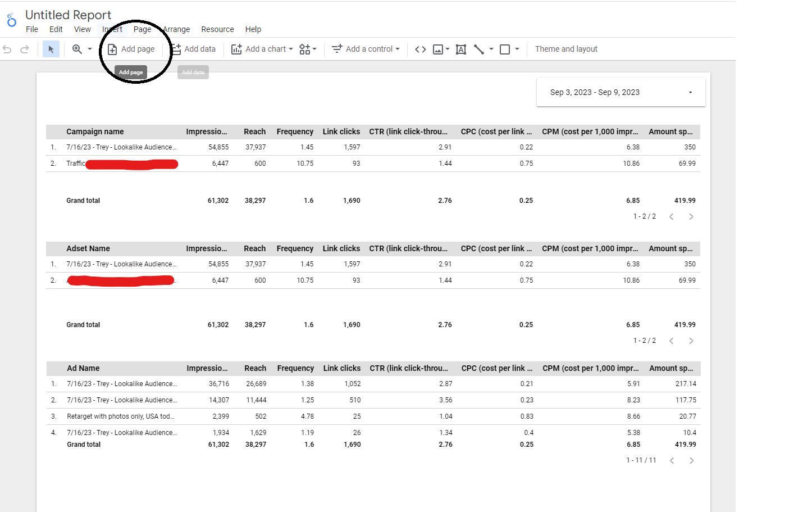Insert a URL embed using code icon
812x512 pixels.
pyautogui.click(x=420, y=49)
